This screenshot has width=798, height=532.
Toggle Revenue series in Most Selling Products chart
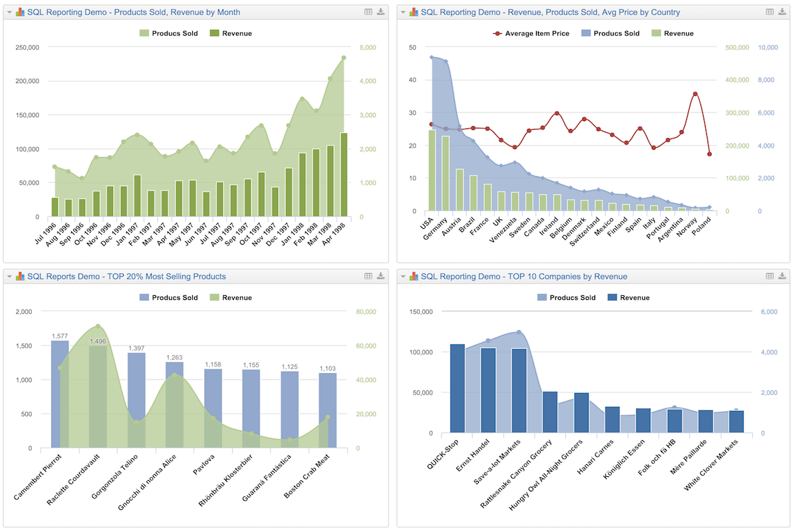[231, 297]
